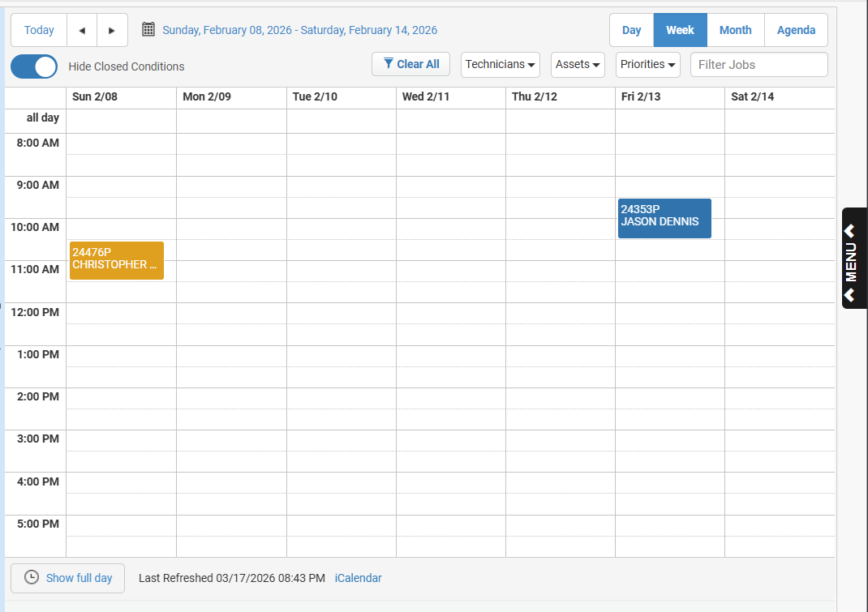Screen dimensions: 868x612
Task: Go to next week arrow
Action: pyautogui.click(x=112, y=31)
